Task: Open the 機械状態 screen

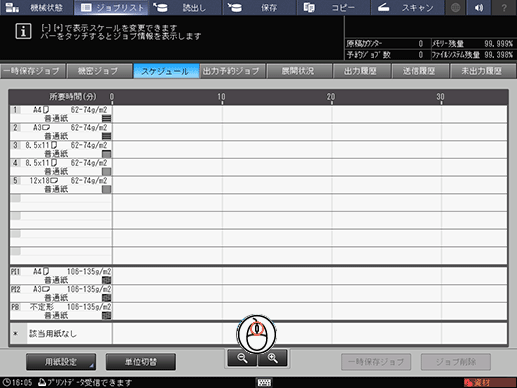Action: pyautogui.click(x=37, y=7)
